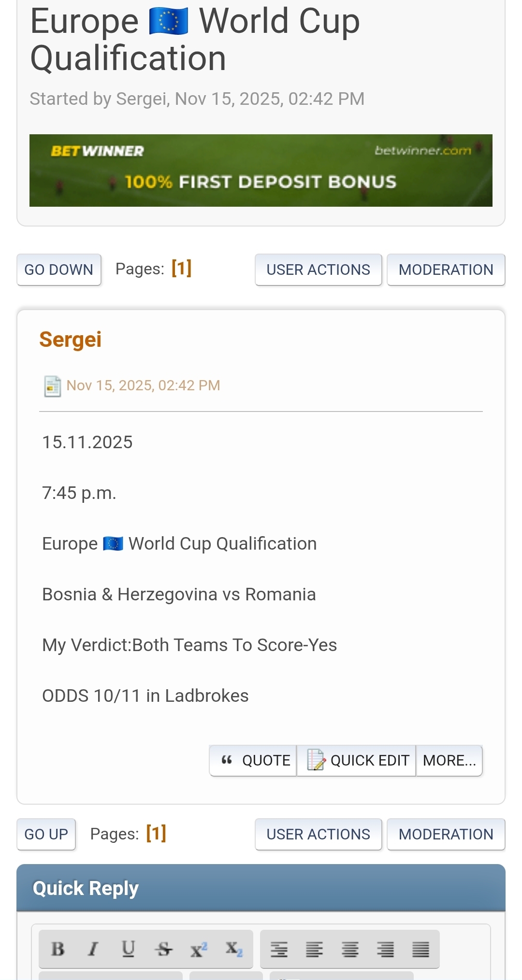Justify text in the reply editor
Viewport: 522px width, 980px height.
[420, 950]
